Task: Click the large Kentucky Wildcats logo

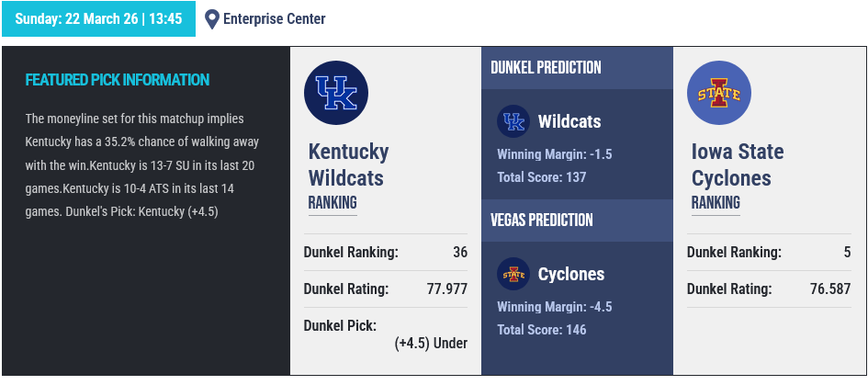Action: tap(336, 93)
